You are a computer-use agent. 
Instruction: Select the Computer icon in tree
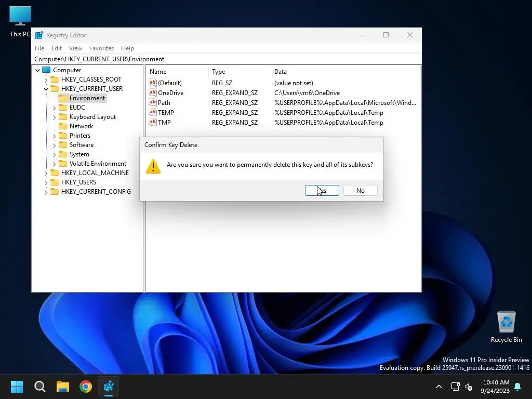(x=46, y=70)
